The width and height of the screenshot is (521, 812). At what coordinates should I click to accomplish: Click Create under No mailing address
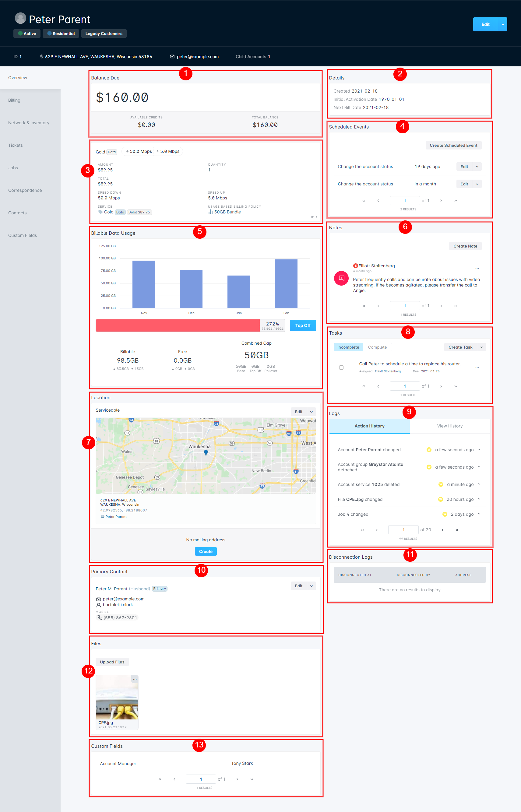click(206, 551)
